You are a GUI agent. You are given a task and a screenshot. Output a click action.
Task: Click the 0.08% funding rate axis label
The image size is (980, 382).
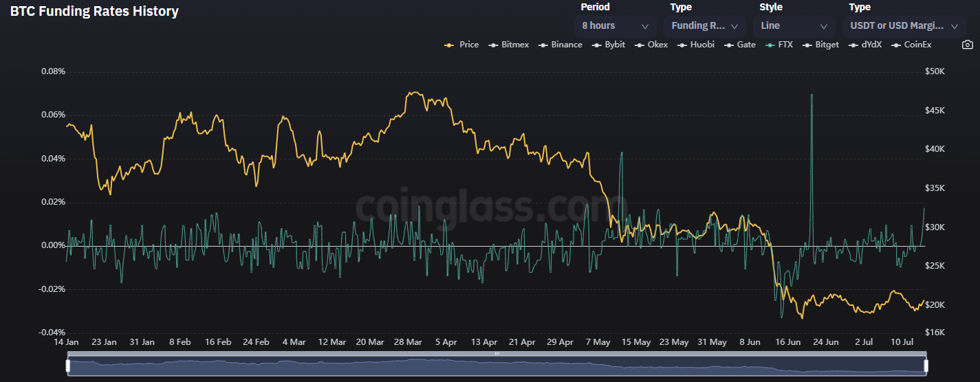[53, 71]
